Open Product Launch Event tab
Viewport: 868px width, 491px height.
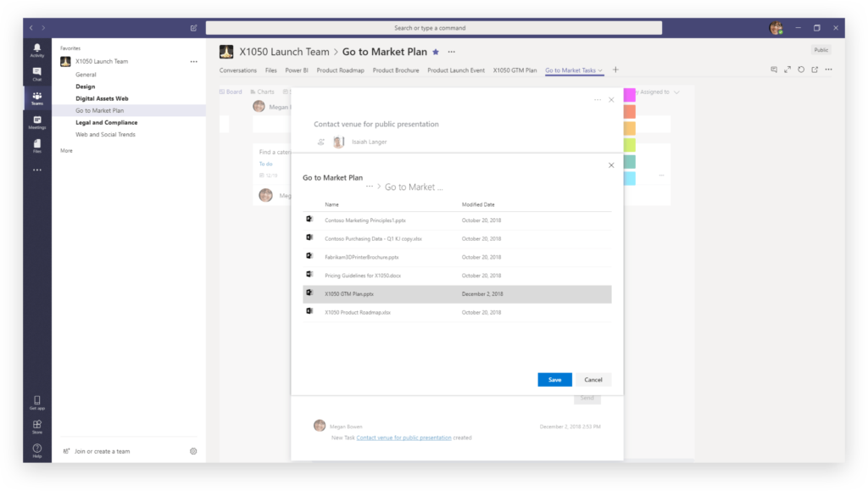pos(456,70)
